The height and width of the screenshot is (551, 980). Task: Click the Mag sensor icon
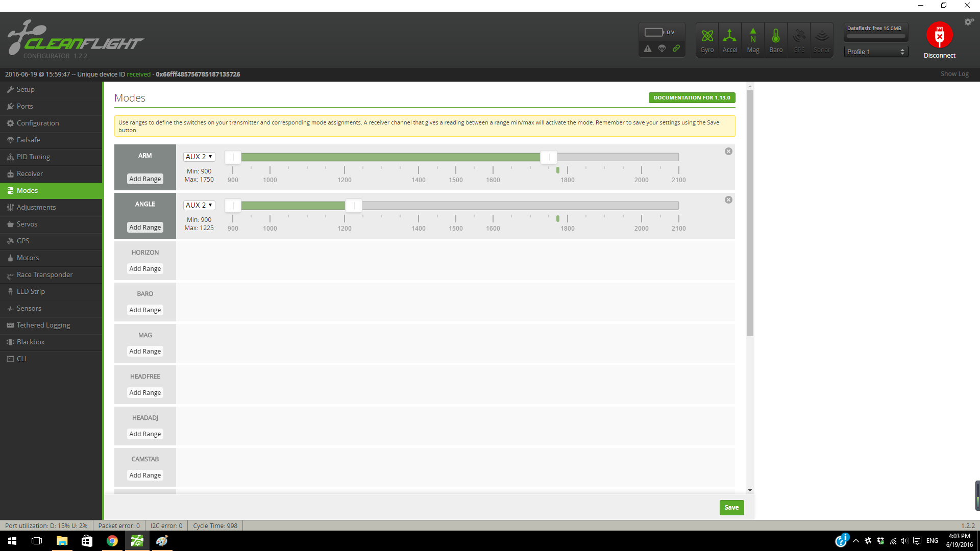pyautogui.click(x=753, y=40)
